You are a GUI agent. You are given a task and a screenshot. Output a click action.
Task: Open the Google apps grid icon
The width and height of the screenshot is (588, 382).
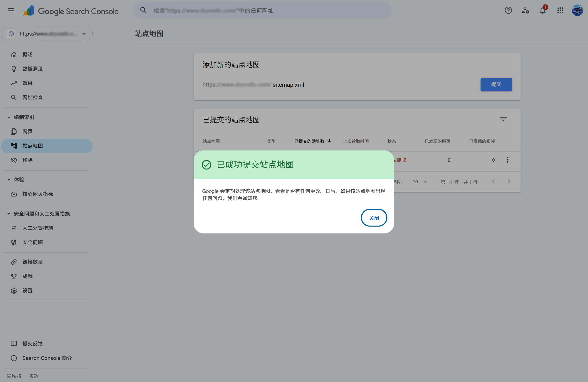point(560,10)
